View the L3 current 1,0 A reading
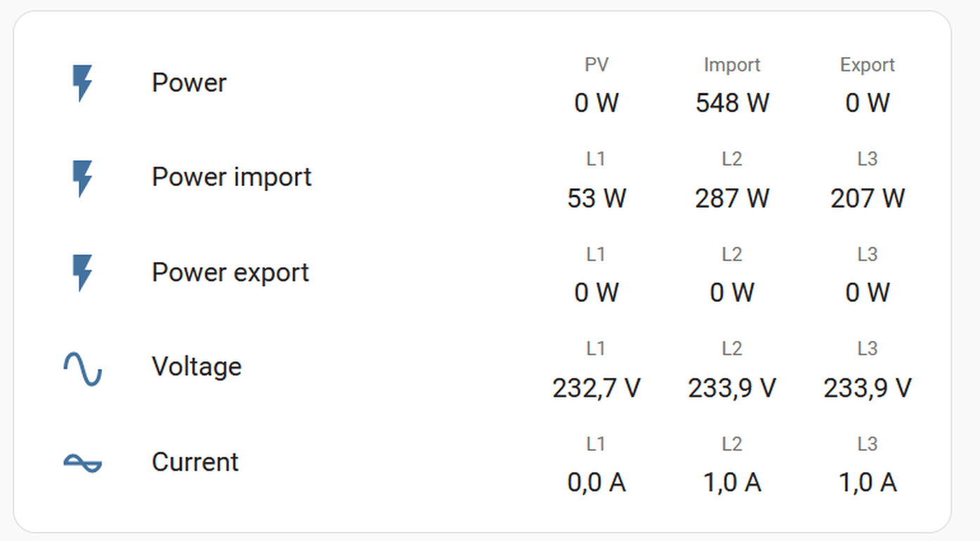The image size is (980, 541). point(868,483)
